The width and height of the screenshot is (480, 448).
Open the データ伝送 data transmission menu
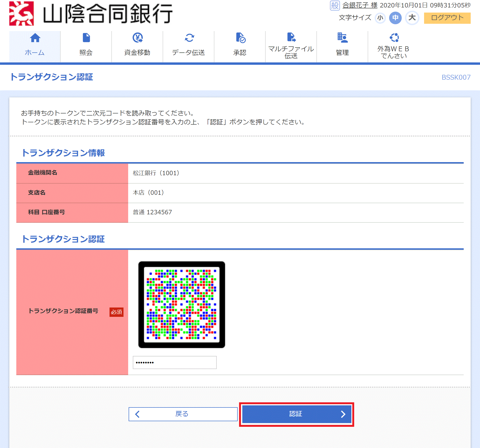[x=189, y=47]
